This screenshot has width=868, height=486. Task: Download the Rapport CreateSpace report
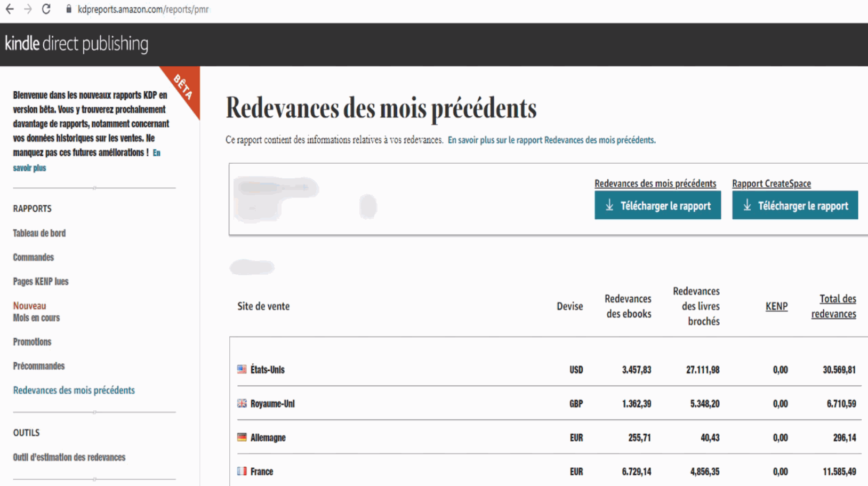(x=794, y=205)
